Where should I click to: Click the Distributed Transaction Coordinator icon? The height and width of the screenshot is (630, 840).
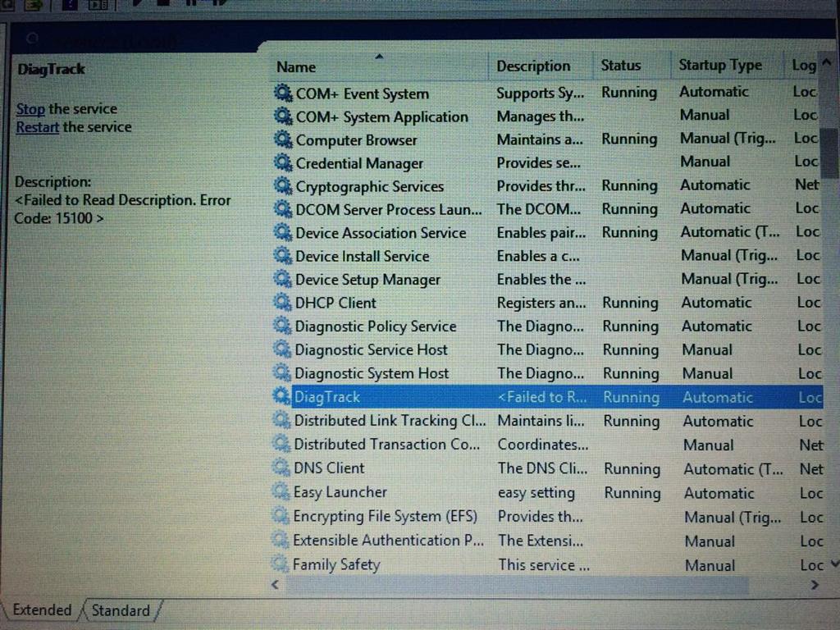[281, 444]
